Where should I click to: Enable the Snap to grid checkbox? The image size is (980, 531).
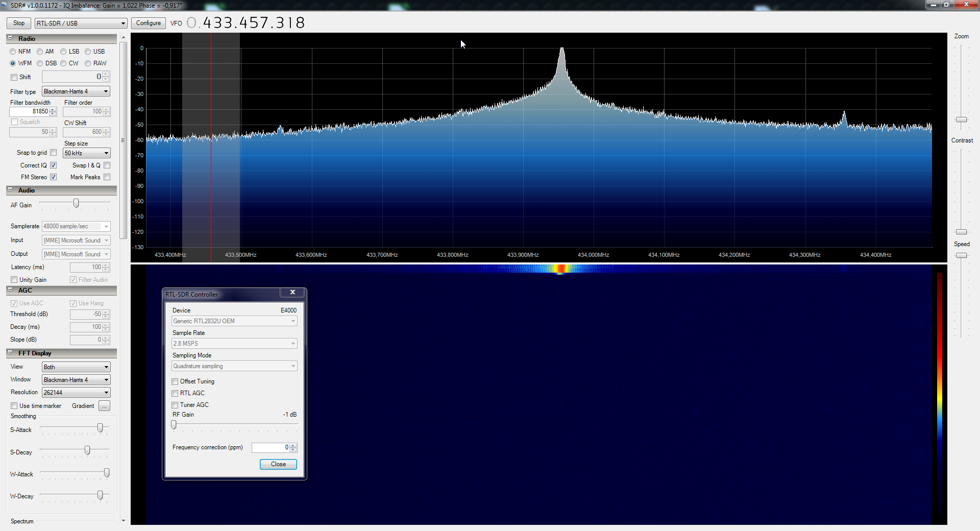point(53,153)
